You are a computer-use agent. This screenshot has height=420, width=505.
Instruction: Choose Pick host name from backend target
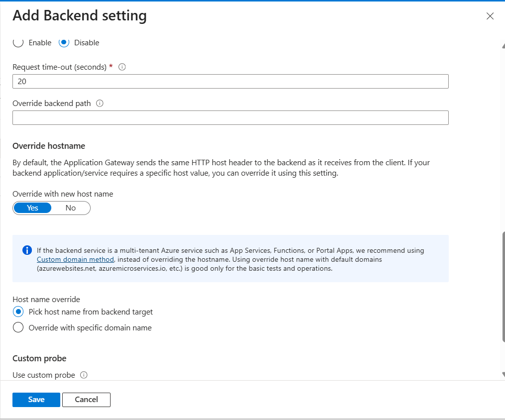18,312
